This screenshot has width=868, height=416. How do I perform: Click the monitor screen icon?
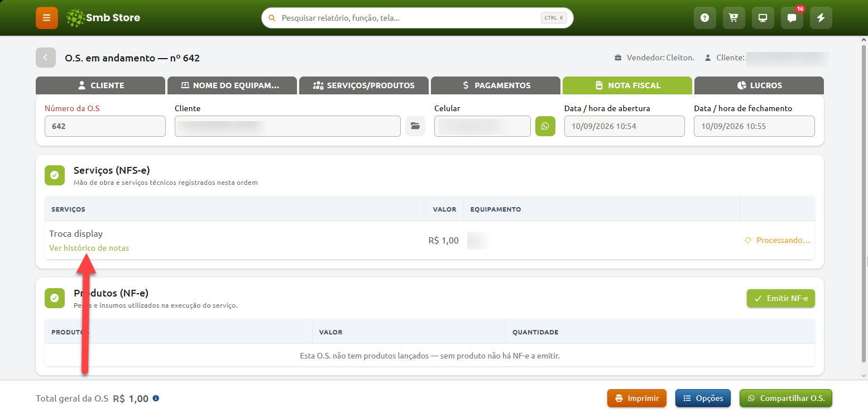pos(763,18)
